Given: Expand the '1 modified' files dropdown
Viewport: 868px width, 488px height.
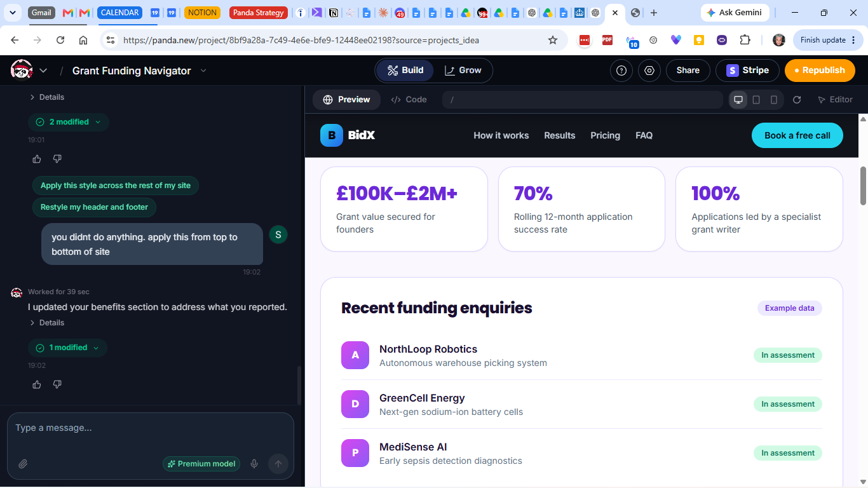Looking at the screenshot, I should click(x=67, y=348).
